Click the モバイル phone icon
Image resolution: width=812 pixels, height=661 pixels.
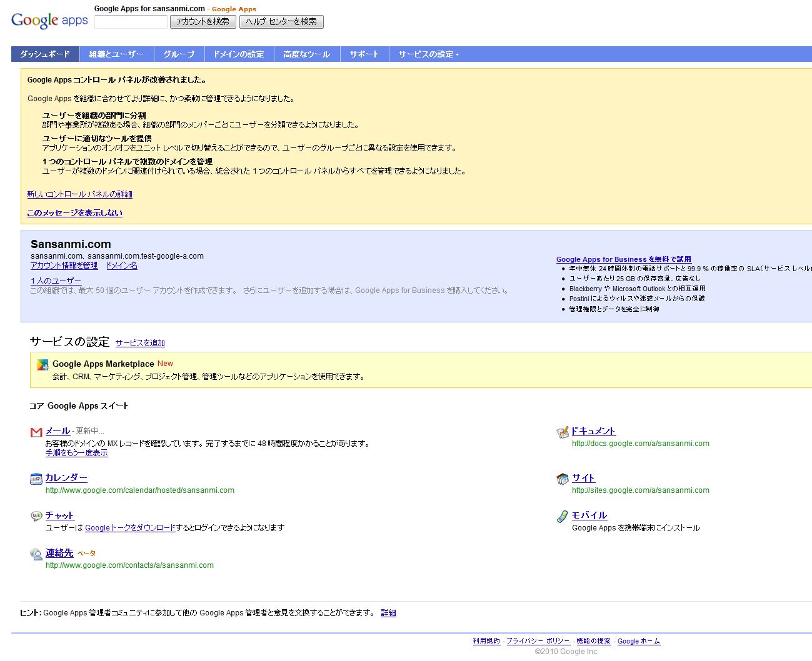point(563,516)
